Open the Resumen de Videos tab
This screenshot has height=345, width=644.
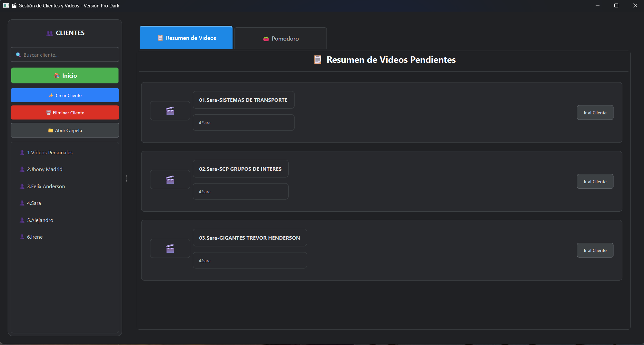pos(186,38)
